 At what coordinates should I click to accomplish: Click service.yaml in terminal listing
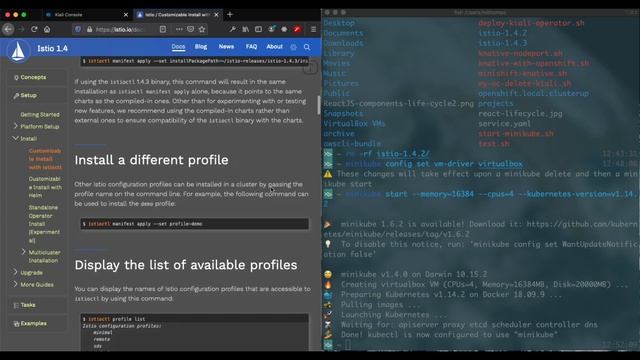[504, 124]
